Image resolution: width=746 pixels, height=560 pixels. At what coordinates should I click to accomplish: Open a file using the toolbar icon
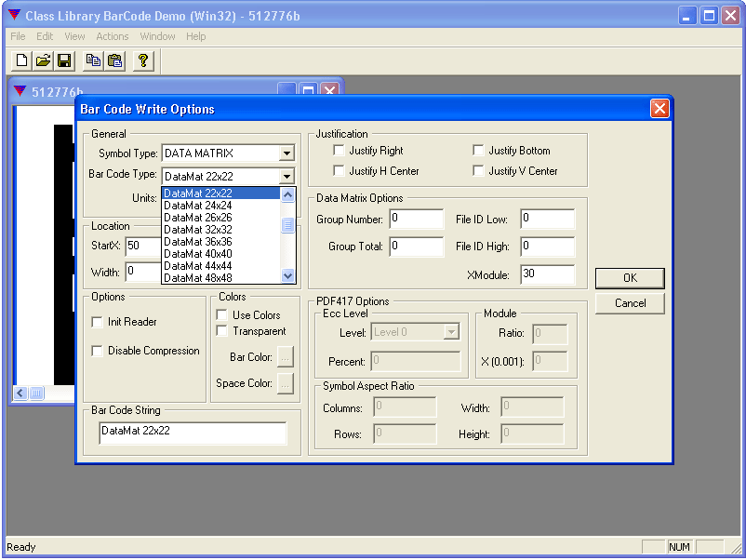tap(42, 60)
